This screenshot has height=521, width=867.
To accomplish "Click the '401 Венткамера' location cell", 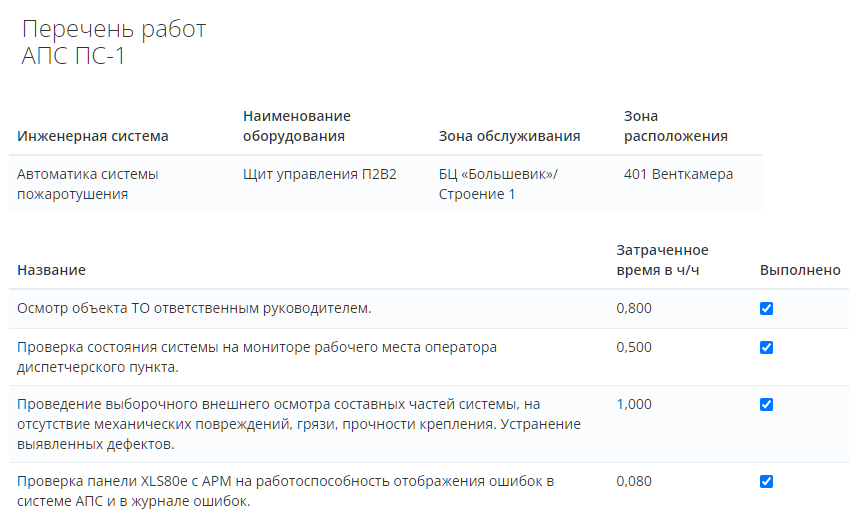I will click(x=678, y=174).
